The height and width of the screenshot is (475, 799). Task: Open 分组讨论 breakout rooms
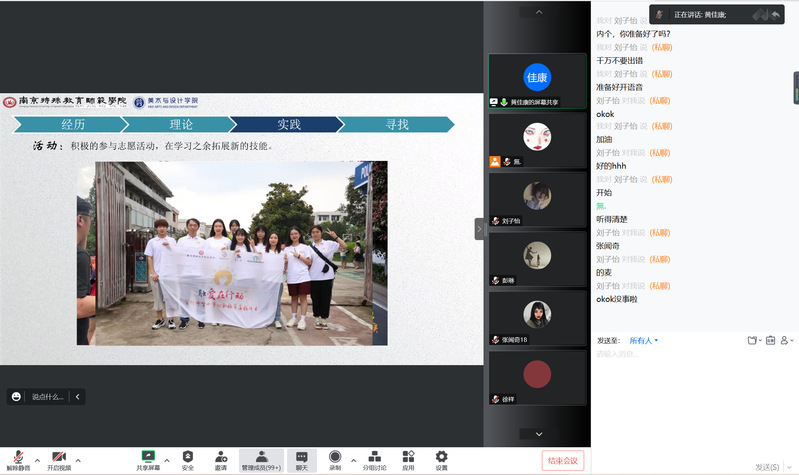373,459
